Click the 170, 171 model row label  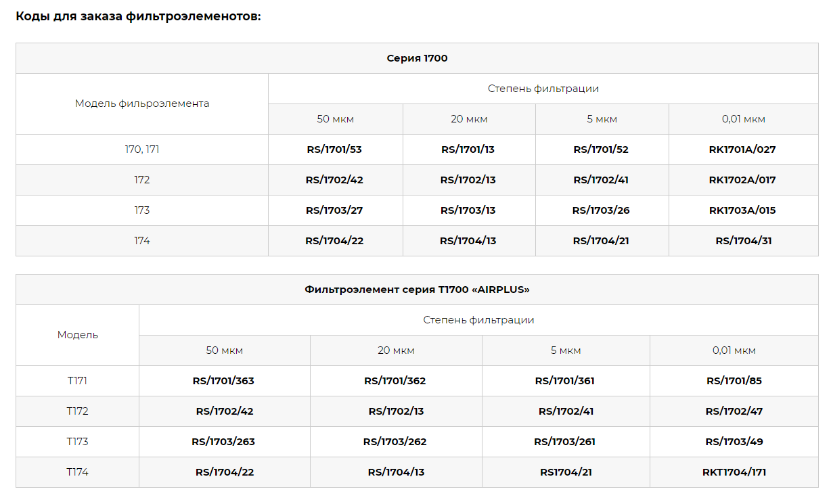142,150
